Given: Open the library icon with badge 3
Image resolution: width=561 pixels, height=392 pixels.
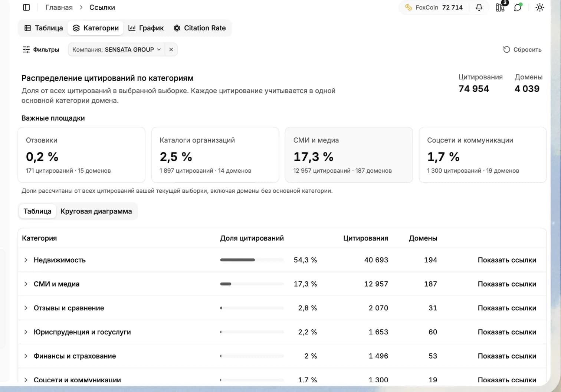Looking at the screenshot, I should (500, 7).
